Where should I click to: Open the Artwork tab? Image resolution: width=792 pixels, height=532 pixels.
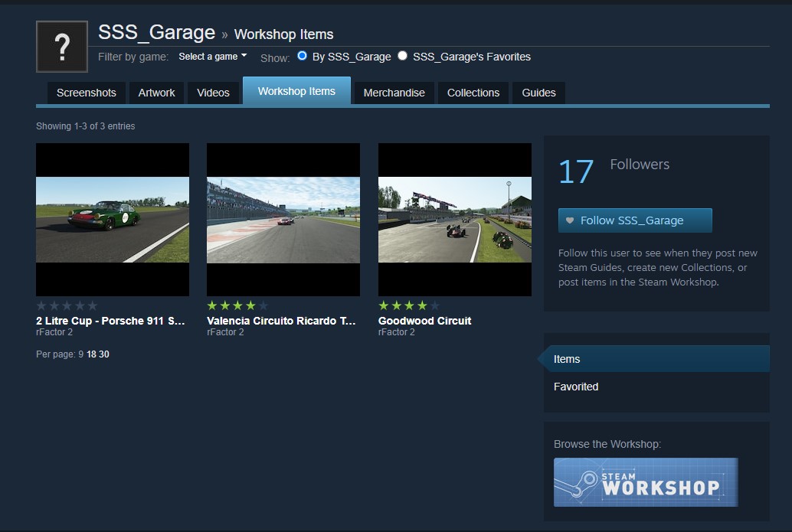(156, 93)
